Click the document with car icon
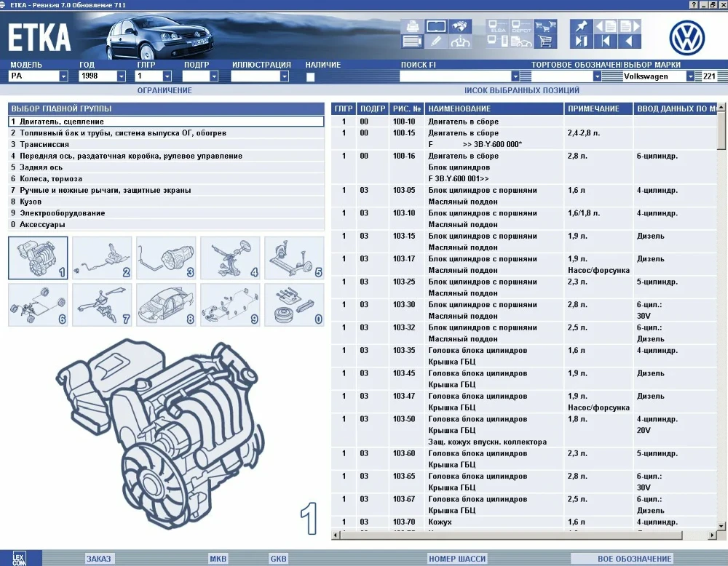 click(x=521, y=41)
